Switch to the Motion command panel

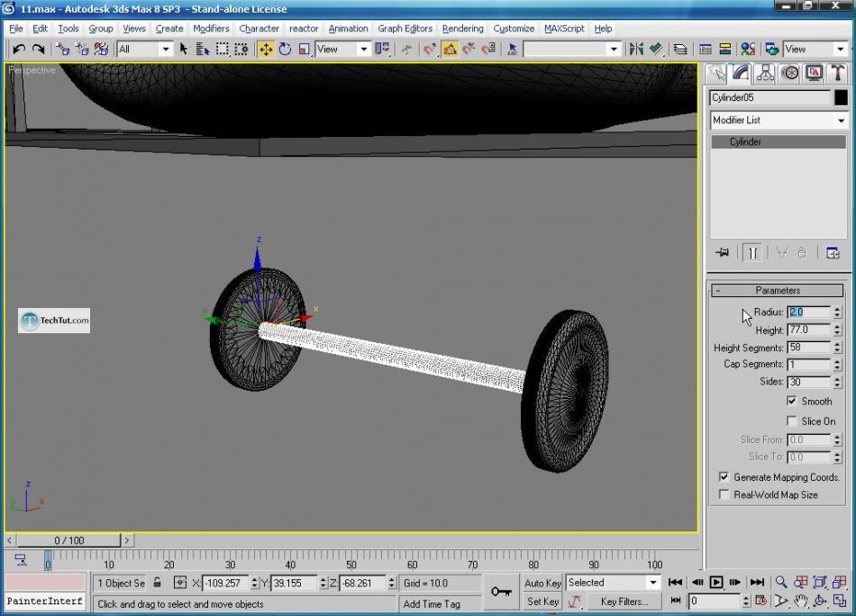790,74
